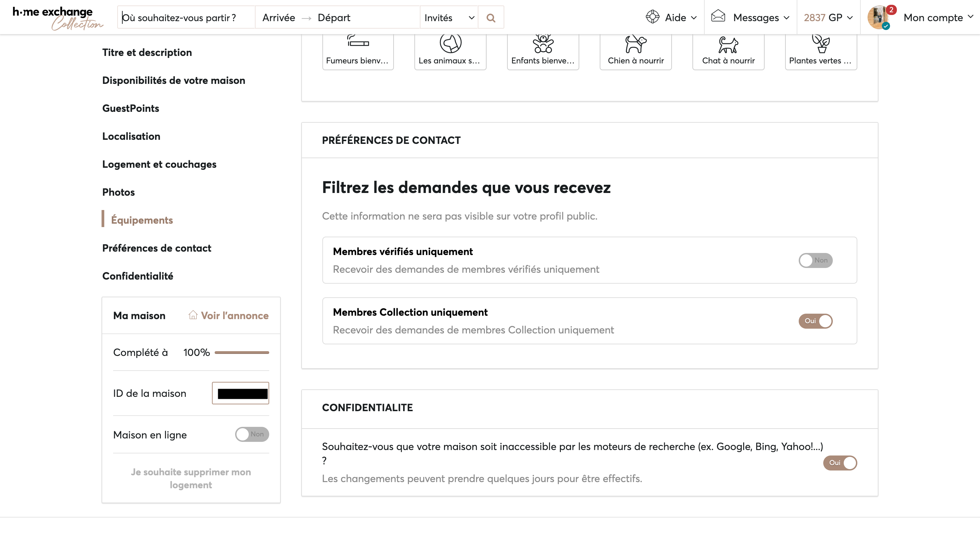Select the Chien à nourrir icon
The height and width of the screenshot is (538, 980).
(x=635, y=44)
